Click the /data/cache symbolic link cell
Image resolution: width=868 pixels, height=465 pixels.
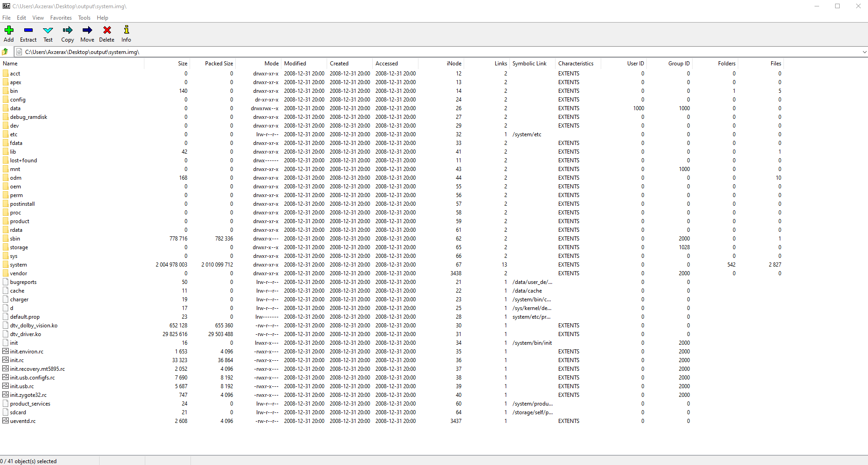point(527,291)
